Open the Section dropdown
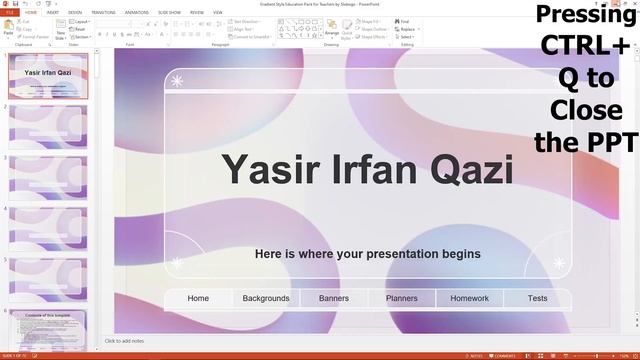This screenshot has width=640, height=360. 80,37
